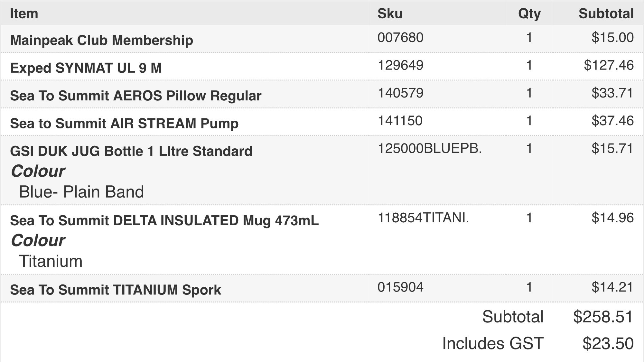
Task: Select Sea To Summit DELTA INSULATED Mug
Action: click(x=164, y=220)
